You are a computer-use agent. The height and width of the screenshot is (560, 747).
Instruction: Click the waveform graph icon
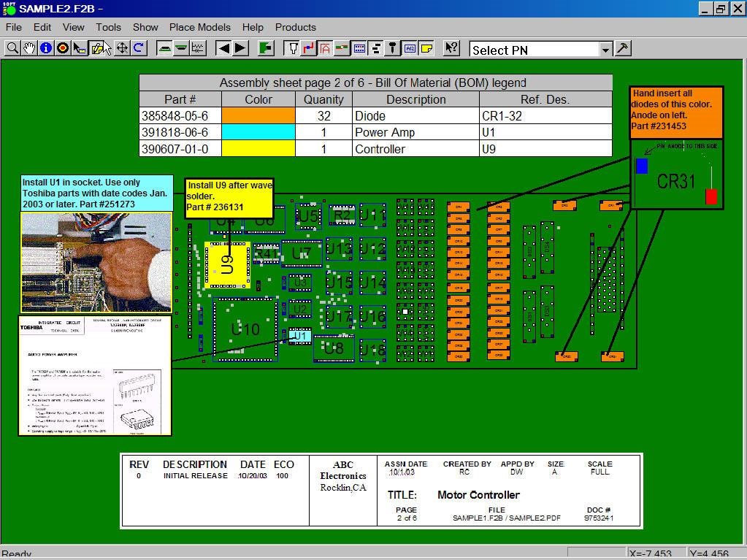coord(198,49)
